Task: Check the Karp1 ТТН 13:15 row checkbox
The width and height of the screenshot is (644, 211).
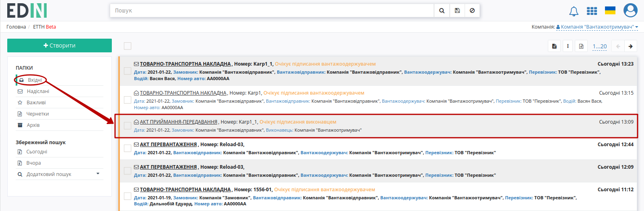Action: [128, 100]
